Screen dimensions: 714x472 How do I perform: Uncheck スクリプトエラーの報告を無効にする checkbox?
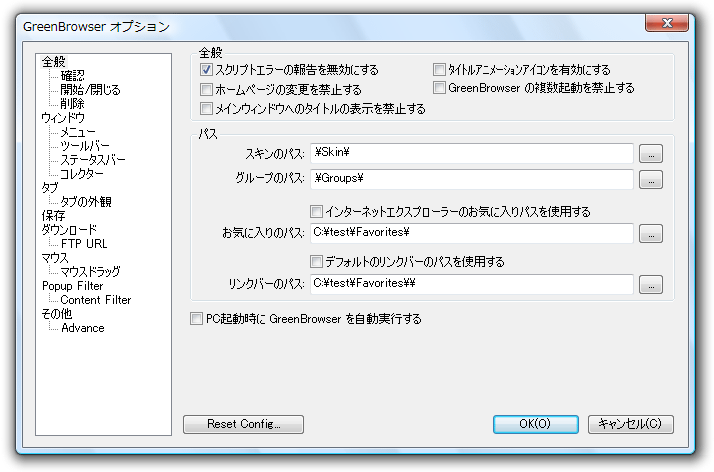pos(206,70)
